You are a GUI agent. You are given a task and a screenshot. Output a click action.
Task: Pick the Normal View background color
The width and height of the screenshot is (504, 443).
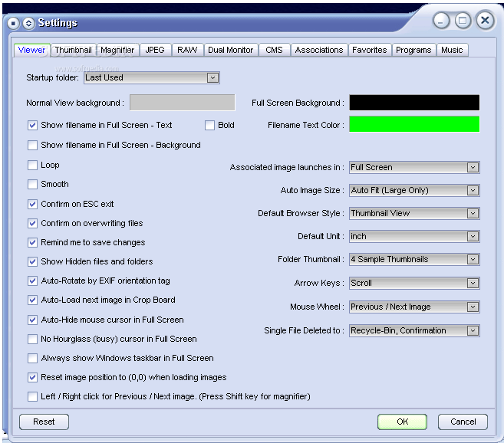pos(183,103)
